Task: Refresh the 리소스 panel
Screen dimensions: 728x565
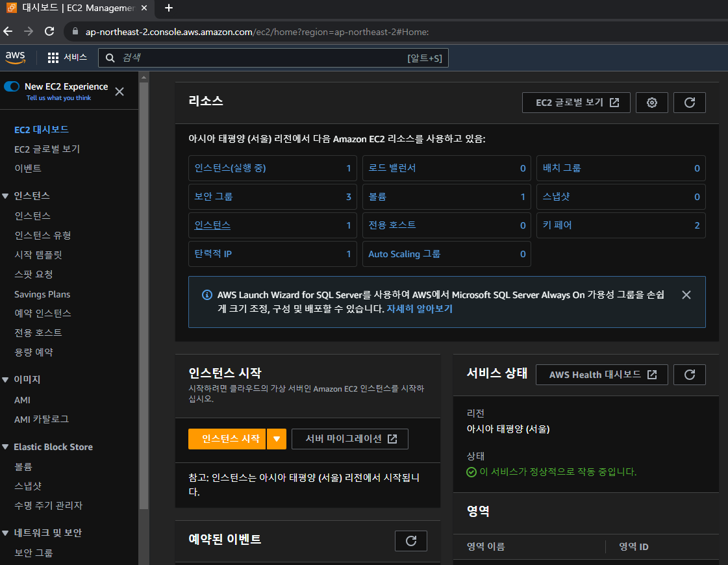Action: [690, 103]
